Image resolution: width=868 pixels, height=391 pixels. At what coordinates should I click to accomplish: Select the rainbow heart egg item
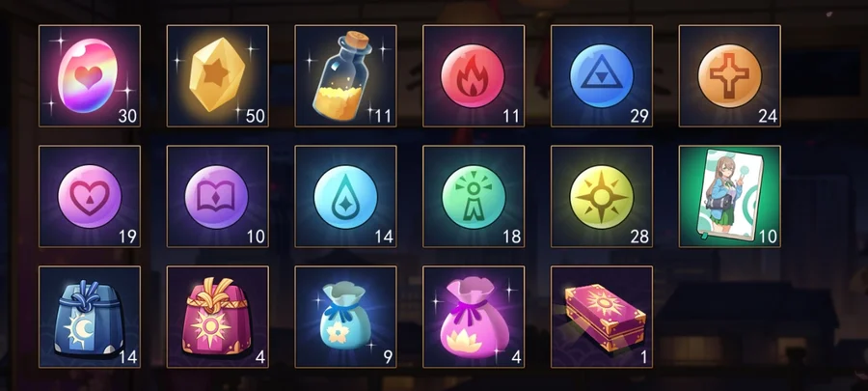[90, 76]
